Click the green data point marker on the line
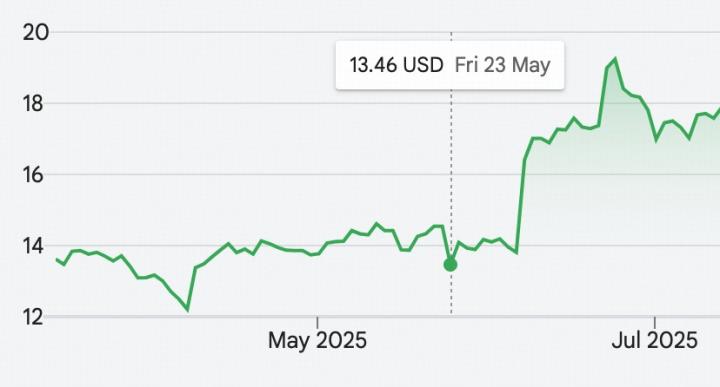 click(x=450, y=265)
